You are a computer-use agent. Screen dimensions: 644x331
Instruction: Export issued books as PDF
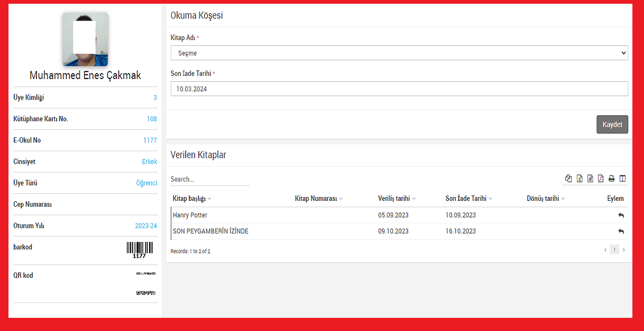601,179
